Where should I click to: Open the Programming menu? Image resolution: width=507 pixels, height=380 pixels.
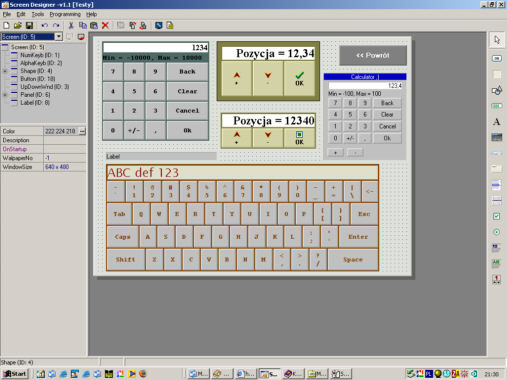tap(65, 14)
